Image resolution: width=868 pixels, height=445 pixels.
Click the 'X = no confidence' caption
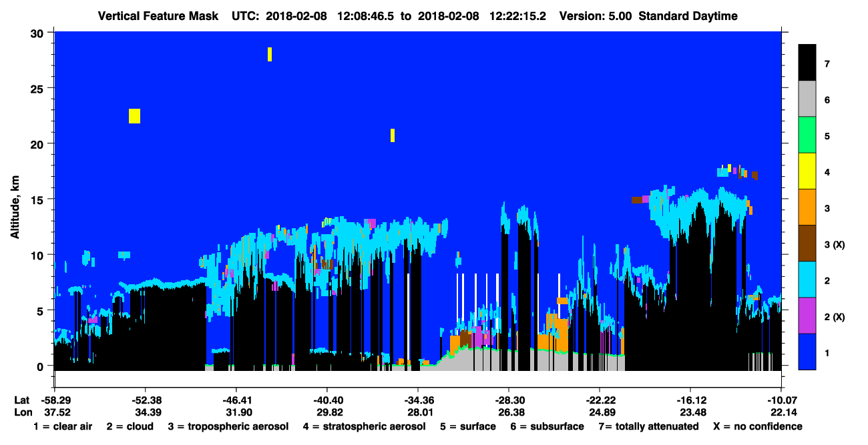[x=758, y=426]
